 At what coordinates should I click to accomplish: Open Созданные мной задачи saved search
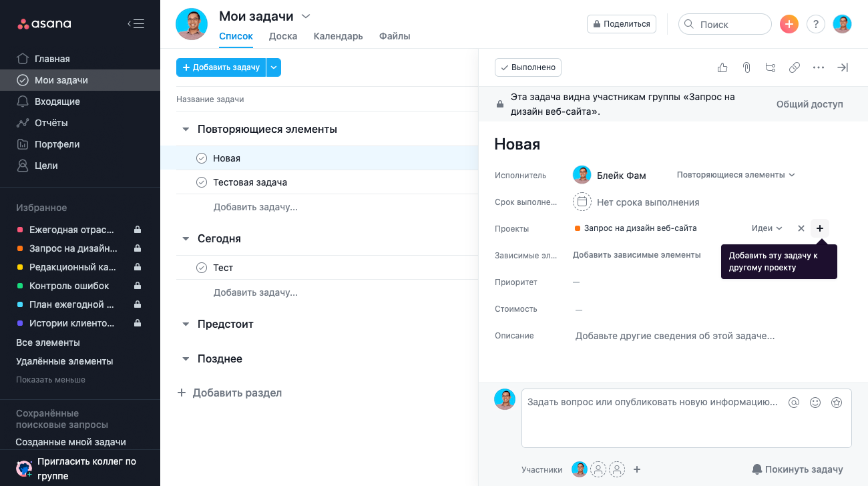click(71, 442)
